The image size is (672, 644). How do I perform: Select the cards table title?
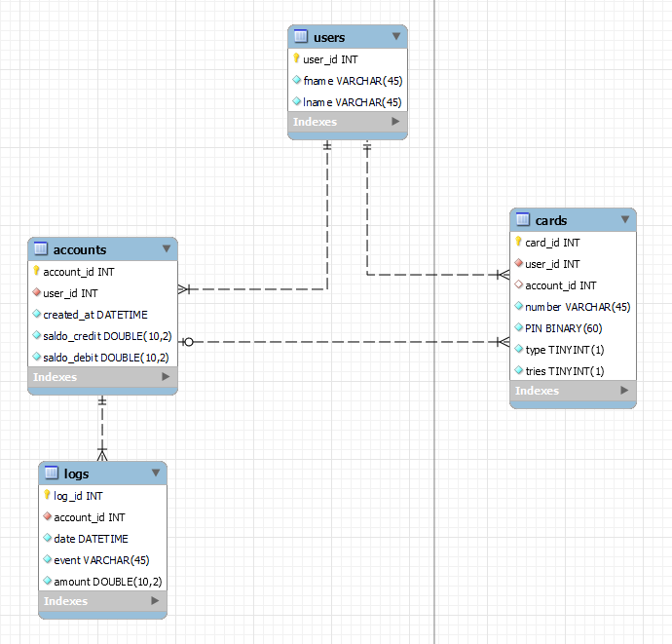(551, 220)
